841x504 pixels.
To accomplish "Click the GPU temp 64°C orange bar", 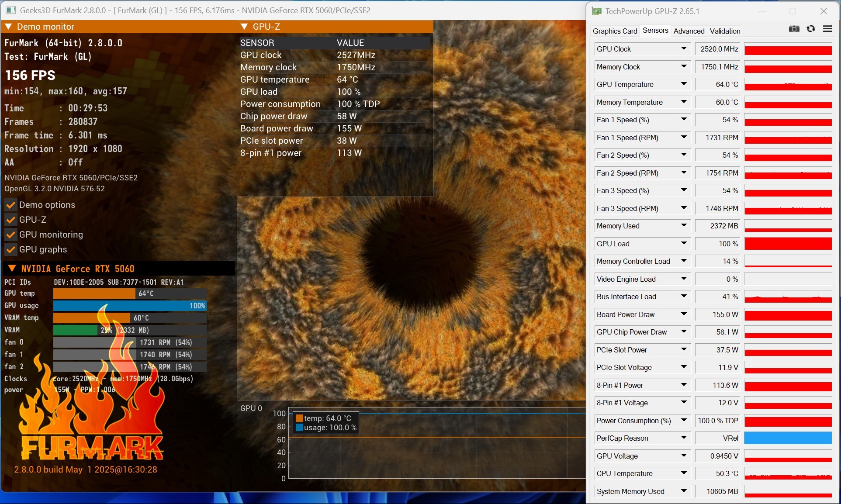I will (94, 293).
